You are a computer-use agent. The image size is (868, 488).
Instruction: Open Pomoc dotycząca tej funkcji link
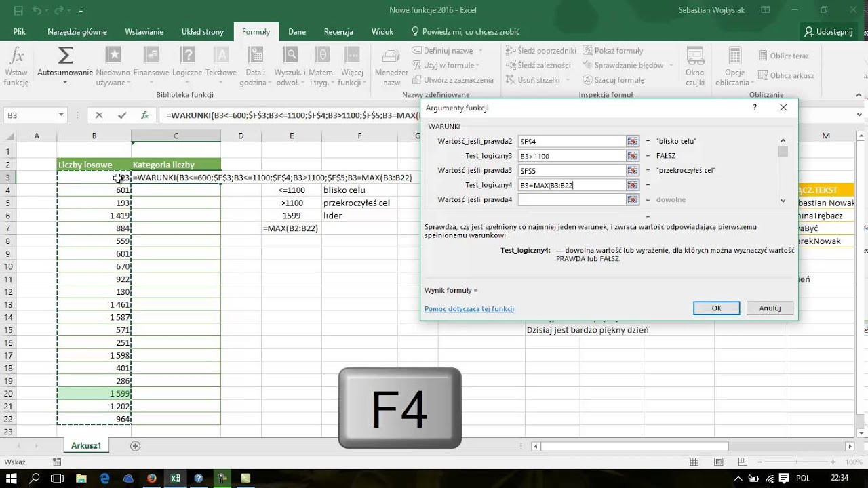[x=469, y=308]
